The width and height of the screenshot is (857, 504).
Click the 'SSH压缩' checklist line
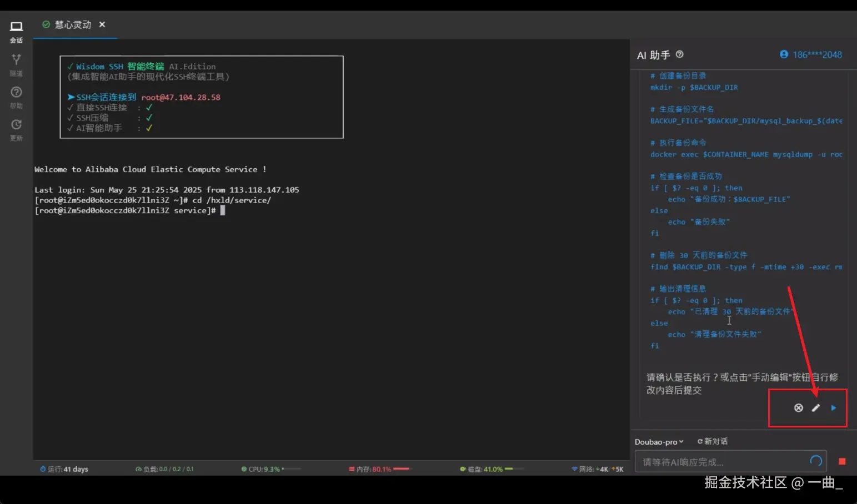109,118
